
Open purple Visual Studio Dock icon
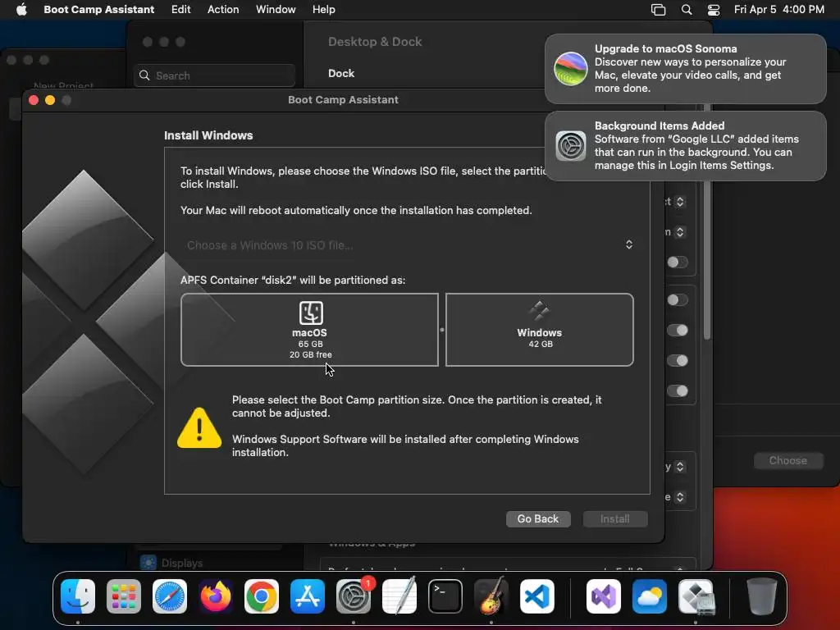pyautogui.click(x=604, y=596)
